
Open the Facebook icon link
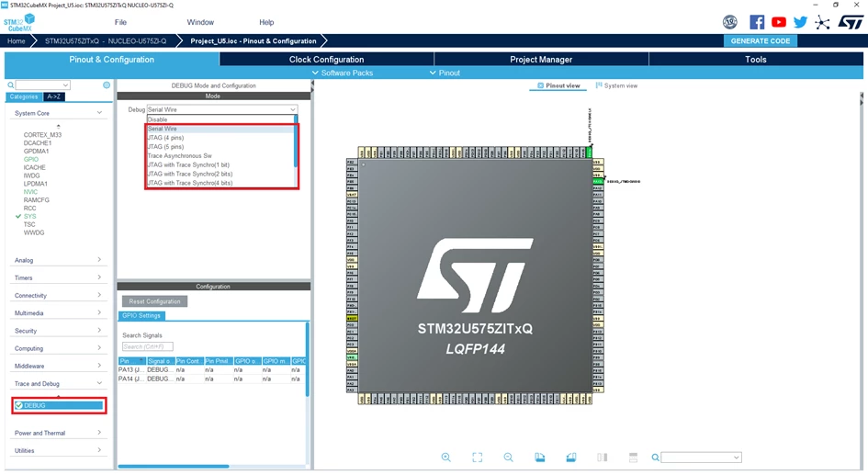tap(757, 22)
